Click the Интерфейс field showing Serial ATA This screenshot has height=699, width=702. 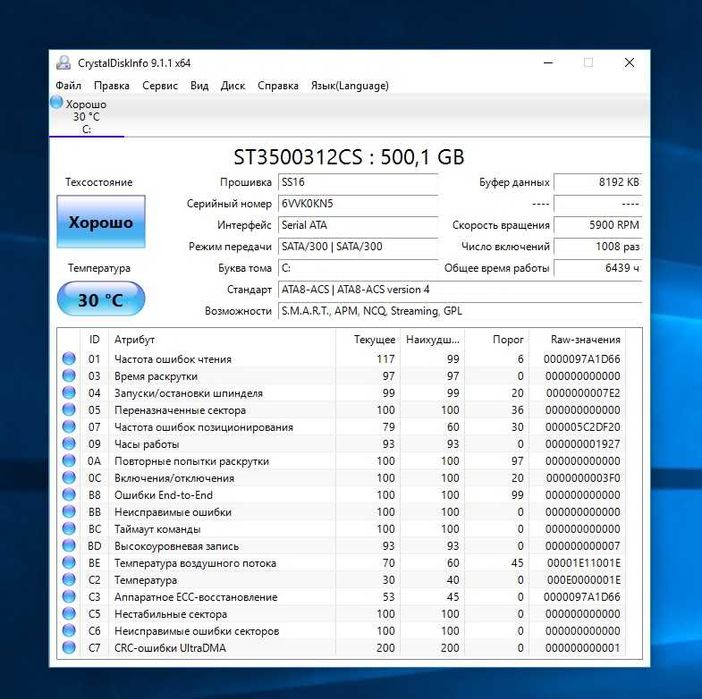pos(358,225)
